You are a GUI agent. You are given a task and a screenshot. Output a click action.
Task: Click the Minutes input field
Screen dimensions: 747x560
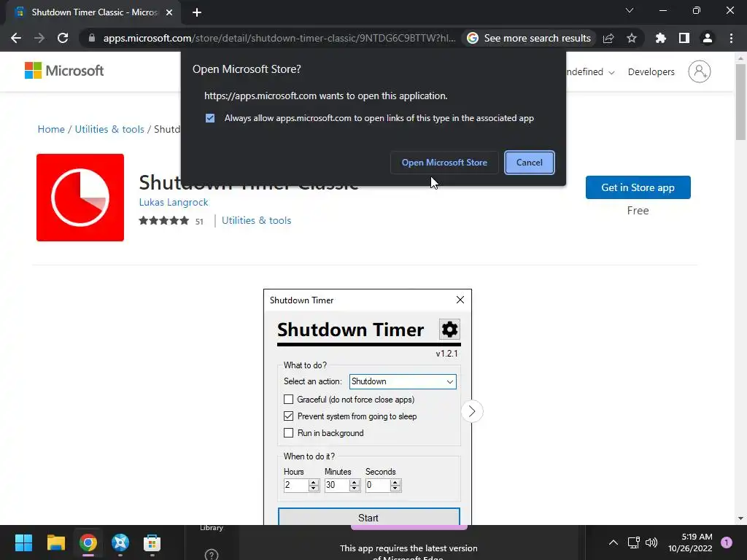click(x=337, y=485)
